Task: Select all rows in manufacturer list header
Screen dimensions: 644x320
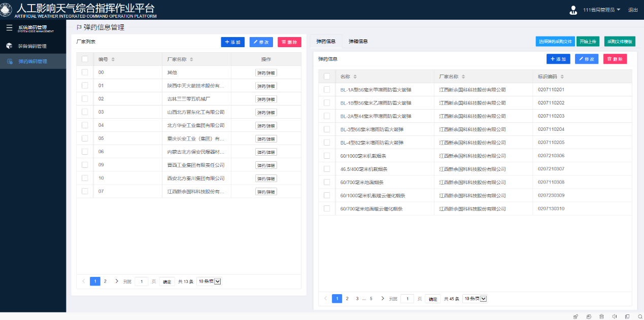Action: [85, 59]
